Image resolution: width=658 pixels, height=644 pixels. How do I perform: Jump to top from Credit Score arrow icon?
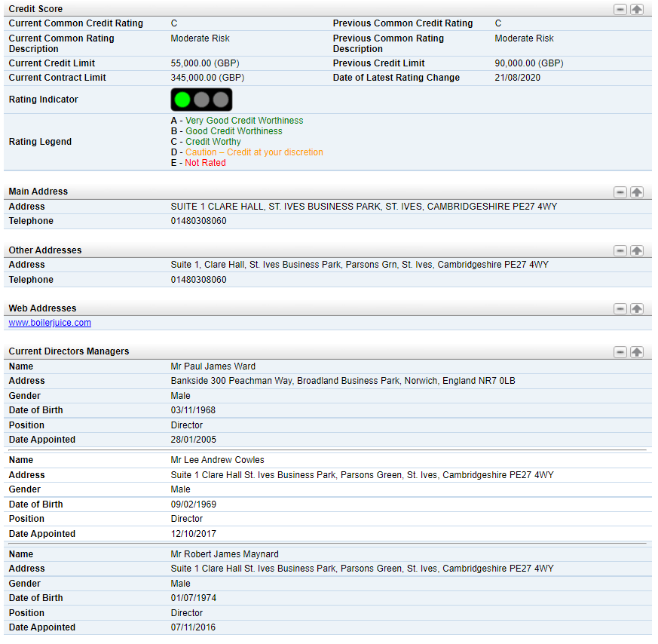click(x=637, y=9)
